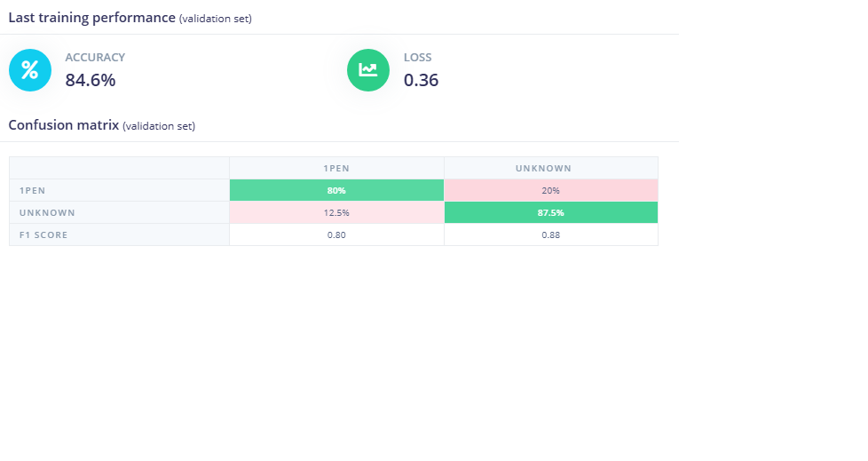
Task: Click the 84.6% accuracy value
Action: point(91,80)
